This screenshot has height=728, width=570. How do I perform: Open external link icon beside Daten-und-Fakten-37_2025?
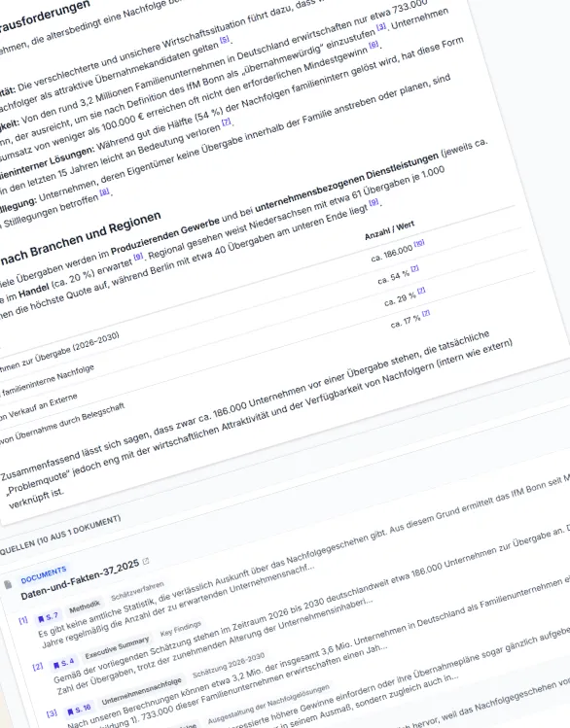[146, 562]
